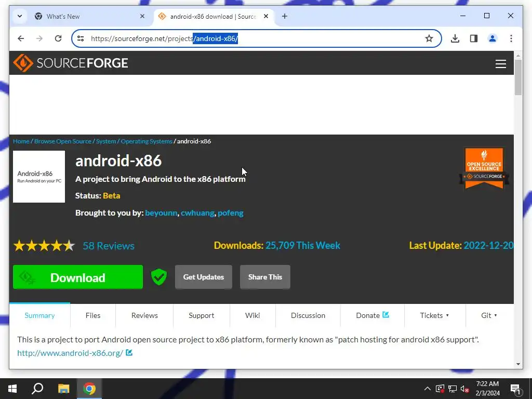Click the page vertical scrollbar thumb
Screen dimensions: 532x399
[518, 77]
